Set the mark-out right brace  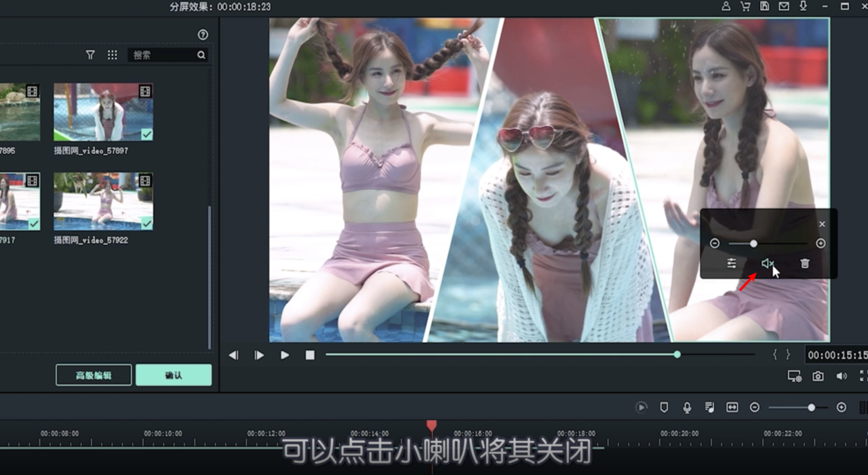point(788,354)
